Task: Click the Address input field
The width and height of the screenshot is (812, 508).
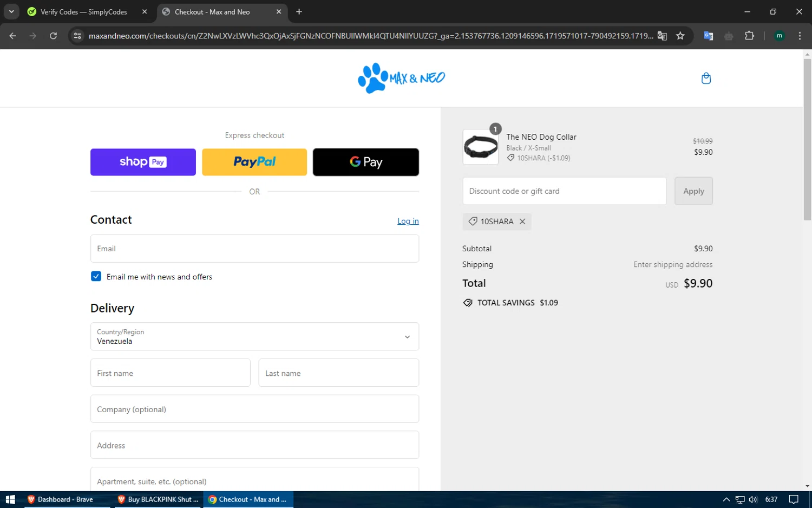Action: point(254,445)
